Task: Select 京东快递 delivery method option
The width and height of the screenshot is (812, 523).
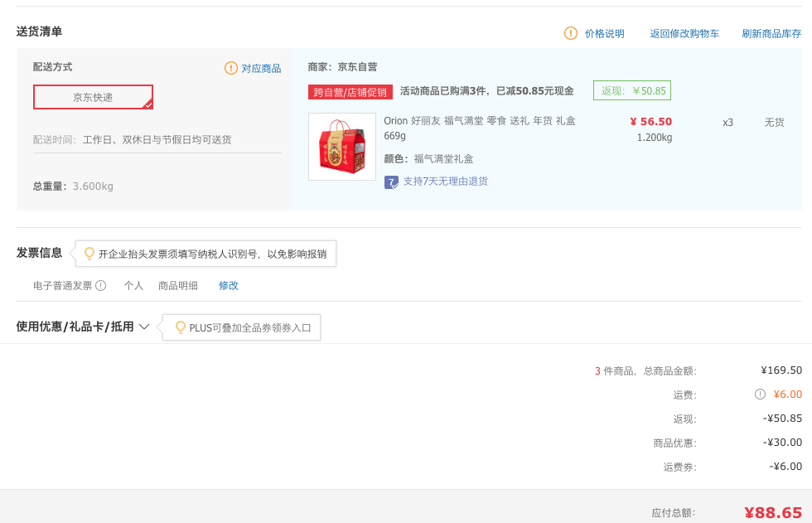Action: tap(93, 97)
